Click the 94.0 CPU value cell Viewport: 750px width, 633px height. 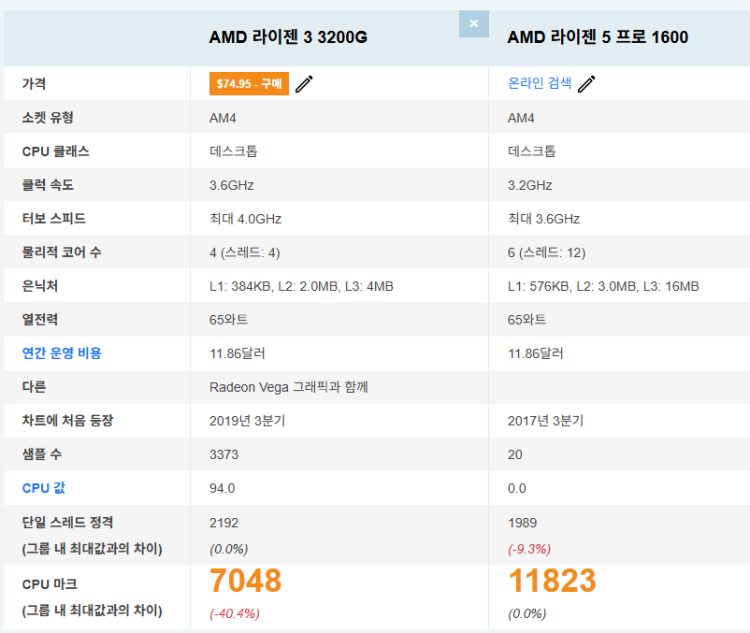click(222, 489)
